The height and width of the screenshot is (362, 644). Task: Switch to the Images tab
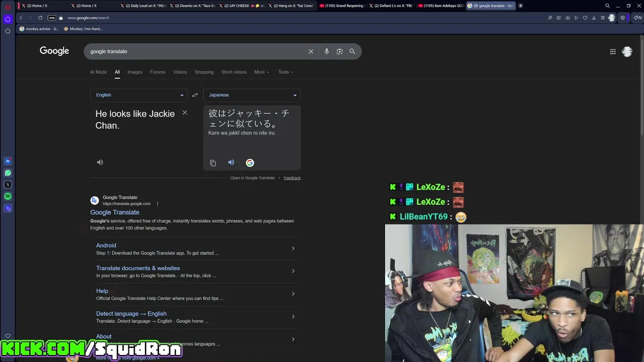(135, 72)
